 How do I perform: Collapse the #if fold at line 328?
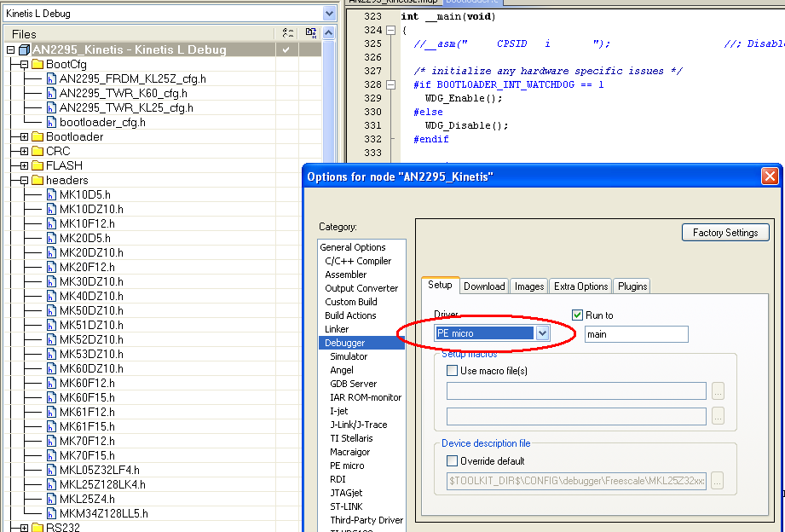coord(391,84)
